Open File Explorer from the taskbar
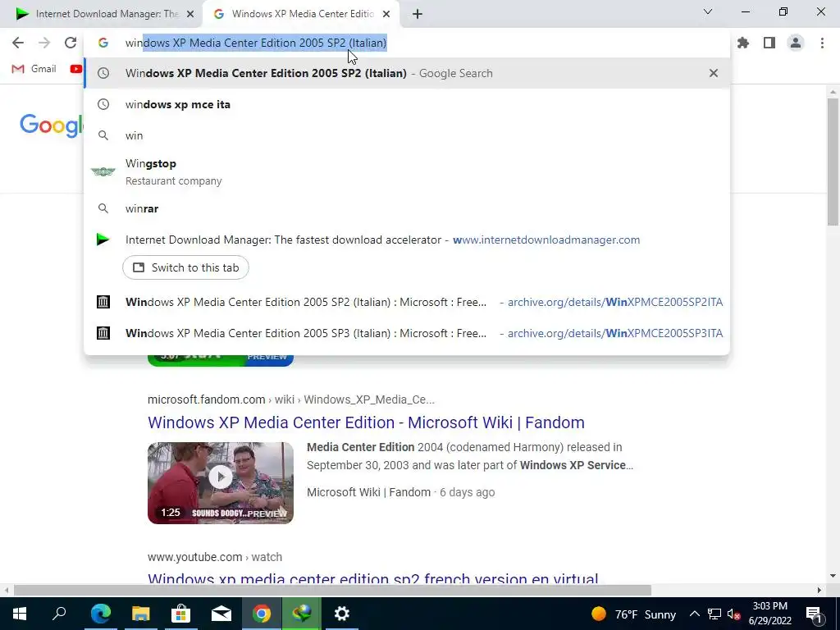Screen dimensions: 840x630 (x=141, y=614)
